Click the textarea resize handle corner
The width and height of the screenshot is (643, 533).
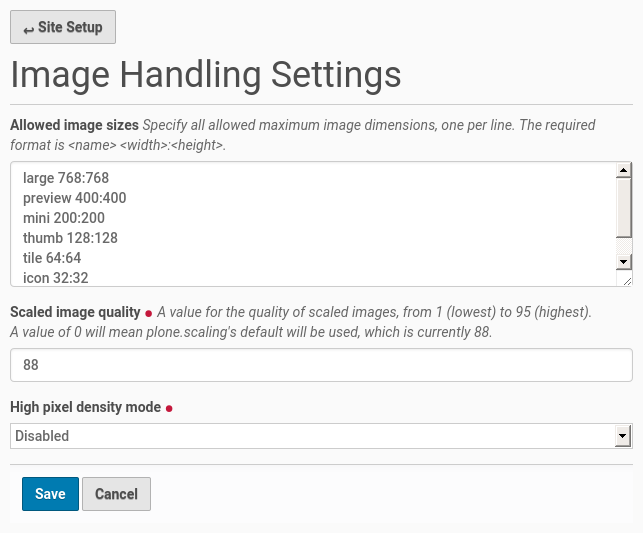coord(625,280)
